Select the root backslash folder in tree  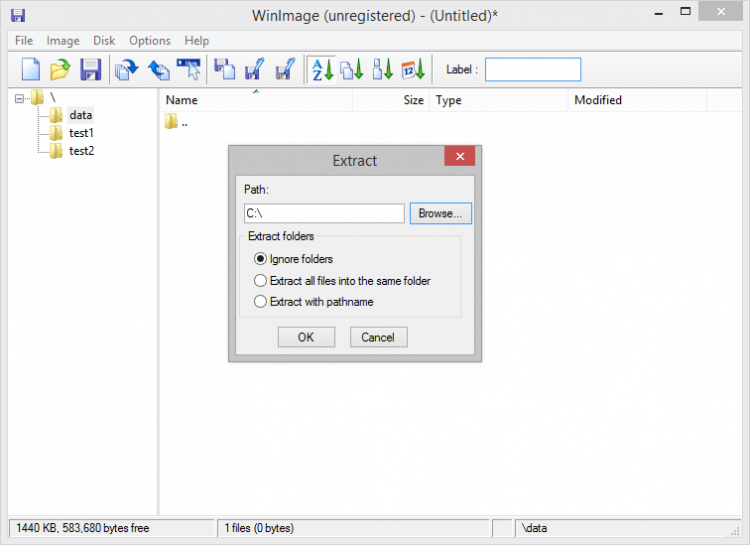(x=53, y=98)
